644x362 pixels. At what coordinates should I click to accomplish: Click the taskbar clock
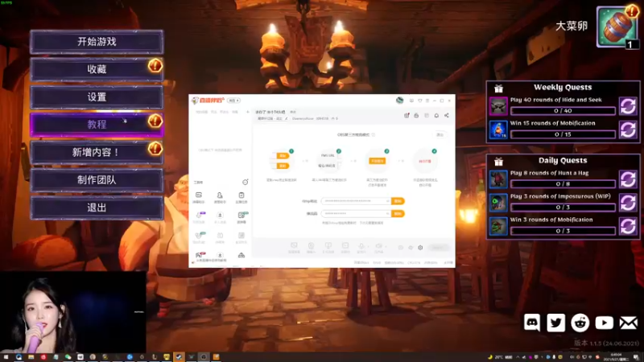coord(617,357)
